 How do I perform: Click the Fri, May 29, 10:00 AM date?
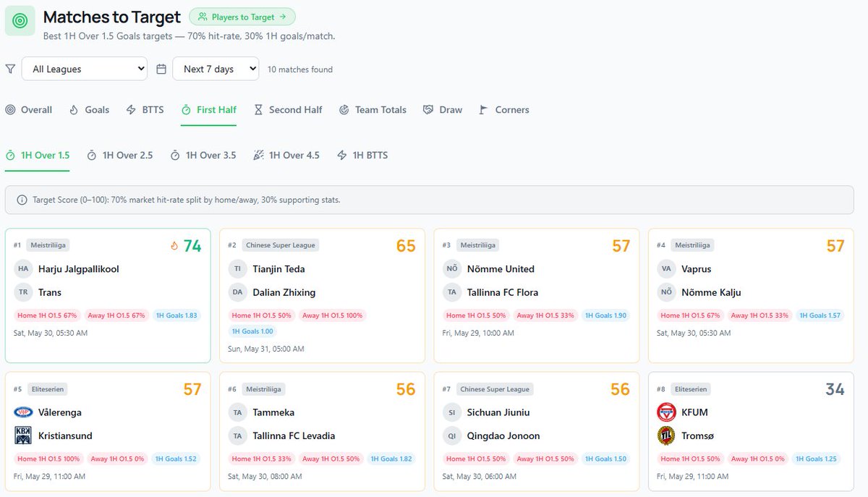(478, 333)
